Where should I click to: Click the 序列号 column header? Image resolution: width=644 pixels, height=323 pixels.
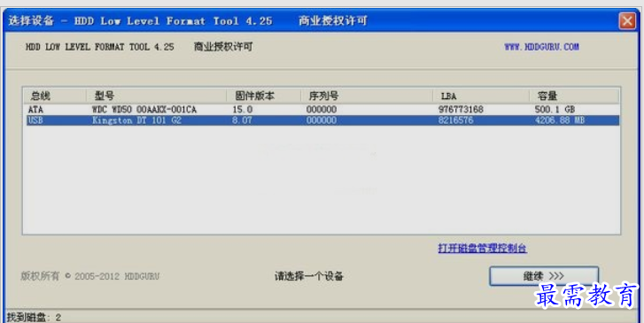(x=367, y=96)
